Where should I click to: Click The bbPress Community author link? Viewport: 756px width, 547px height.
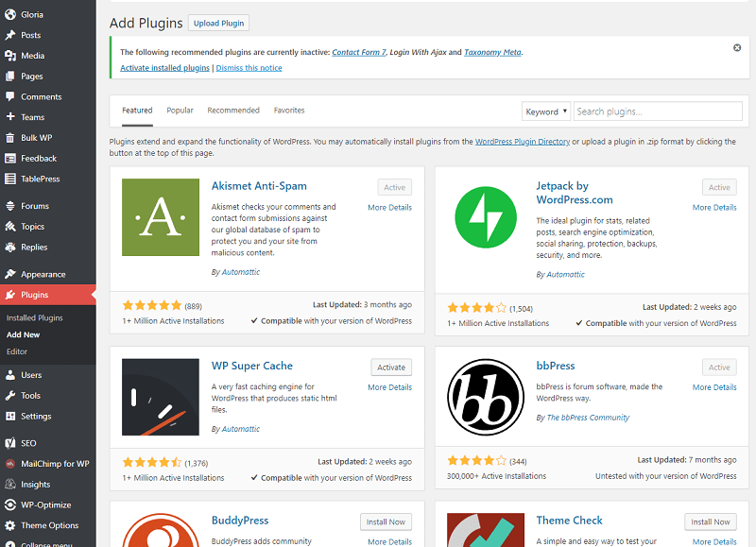tap(588, 418)
